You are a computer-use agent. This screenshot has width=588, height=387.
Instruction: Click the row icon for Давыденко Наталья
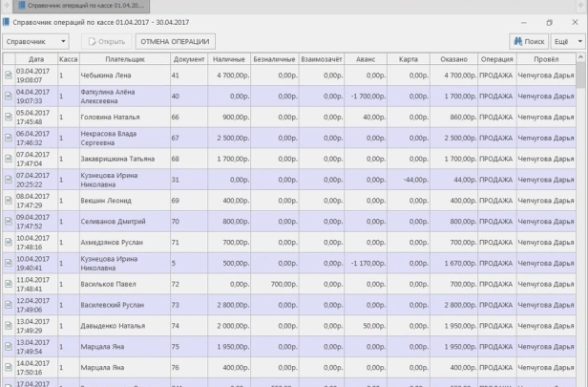(9, 327)
